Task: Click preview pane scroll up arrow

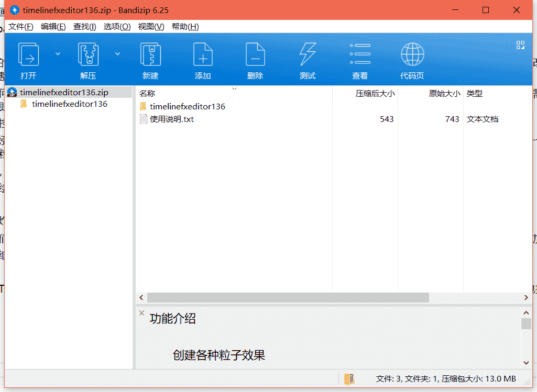Action: 527,312
